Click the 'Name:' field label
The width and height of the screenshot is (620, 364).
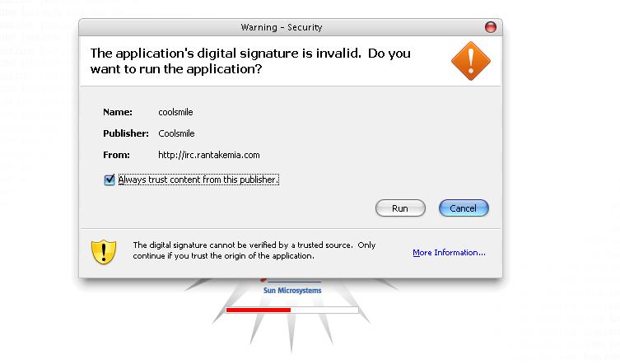117,112
